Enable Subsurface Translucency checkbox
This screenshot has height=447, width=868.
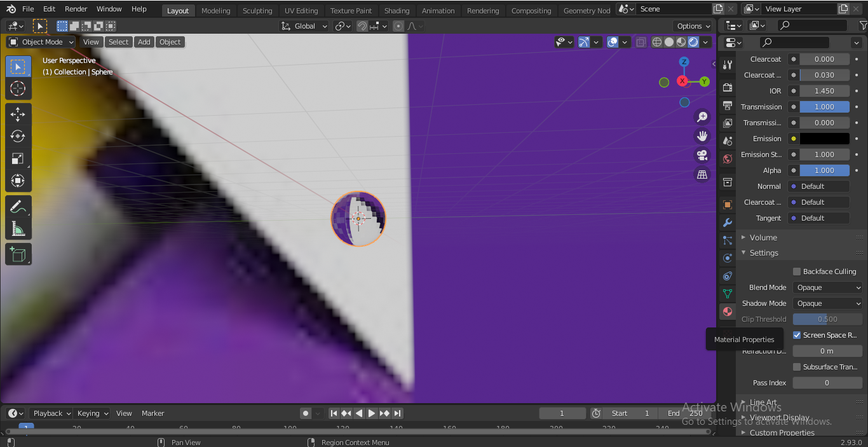(797, 367)
